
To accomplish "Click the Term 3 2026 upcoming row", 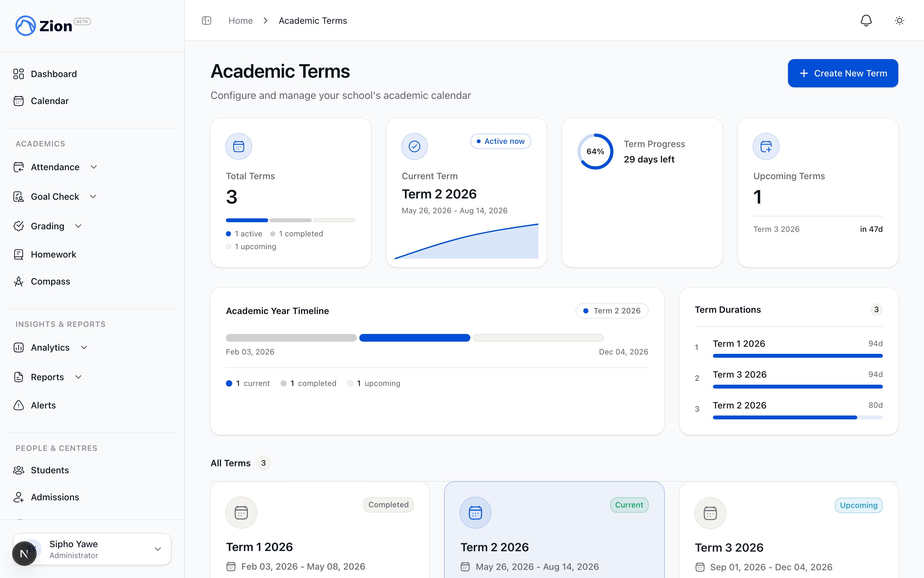I will pyautogui.click(x=818, y=229).
